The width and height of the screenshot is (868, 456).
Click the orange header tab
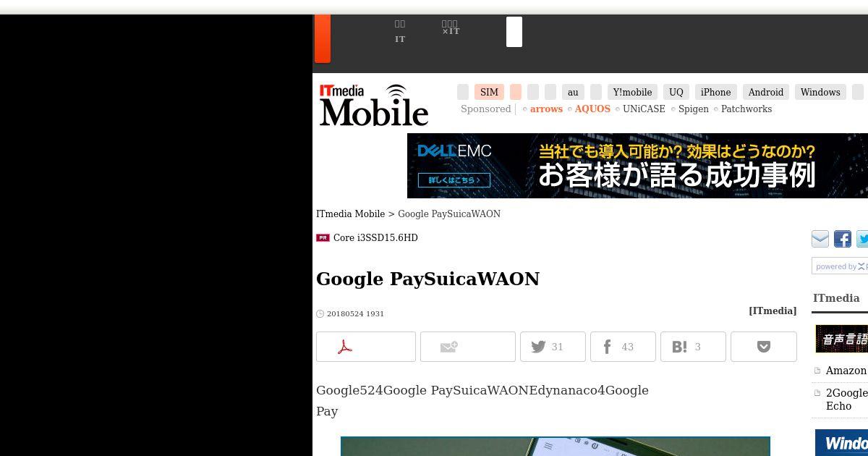(323, 38)
